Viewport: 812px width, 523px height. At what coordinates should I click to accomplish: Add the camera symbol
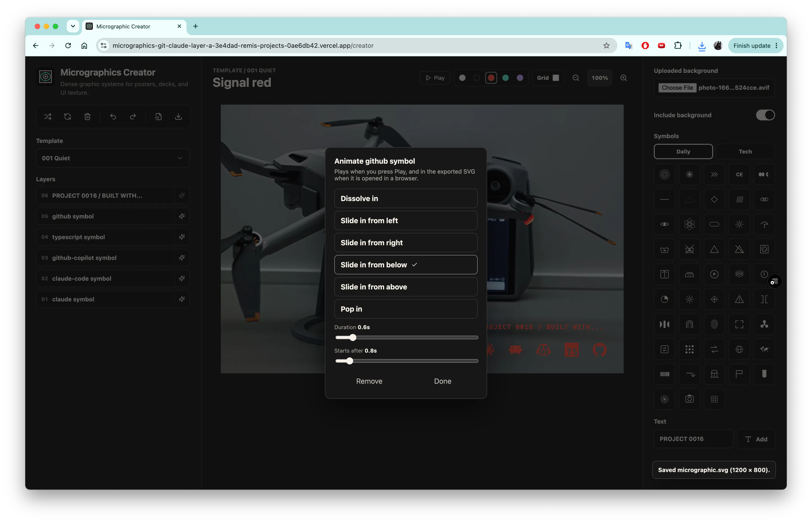click(x=689, y=399)
